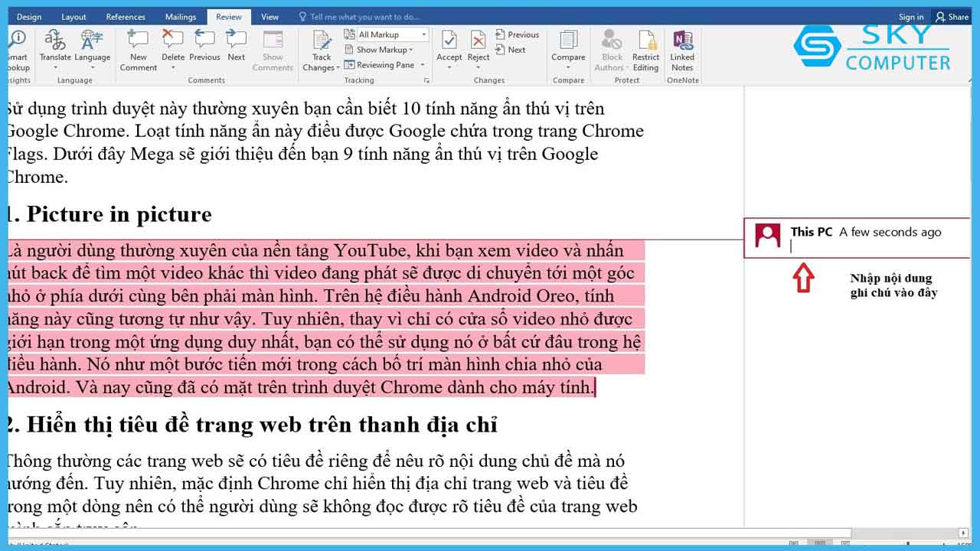Click in the Tell me search box
980x551 pixels.
click(365, 17)
